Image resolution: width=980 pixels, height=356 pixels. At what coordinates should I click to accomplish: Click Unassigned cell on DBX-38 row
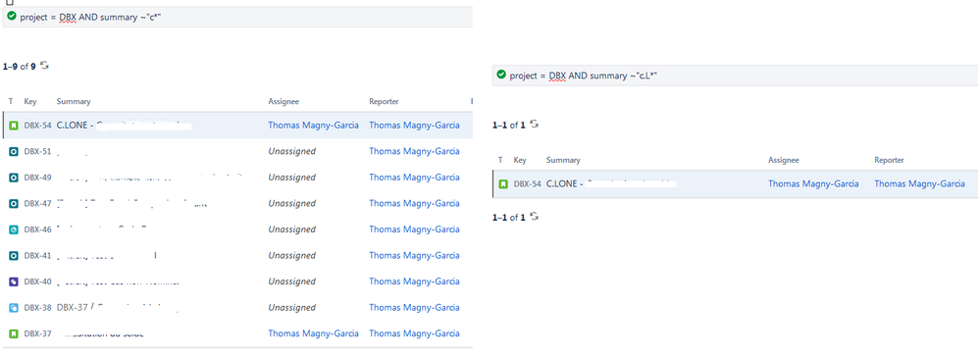coord(292,307)
